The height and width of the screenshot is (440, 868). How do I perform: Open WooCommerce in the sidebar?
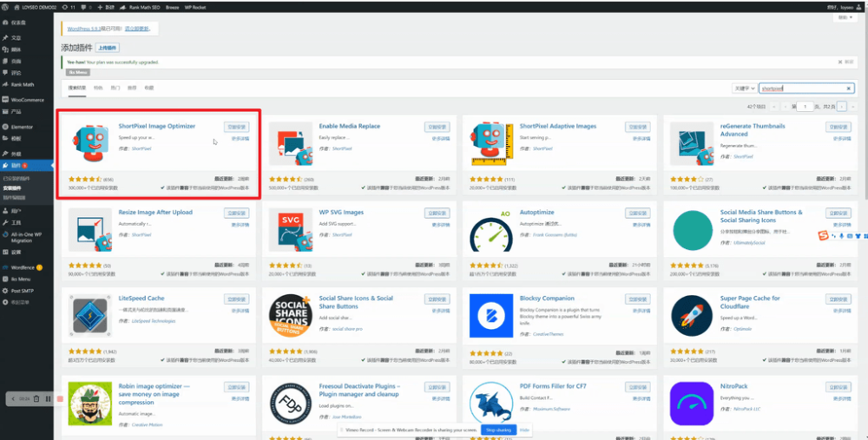click(x=27, y=100)
